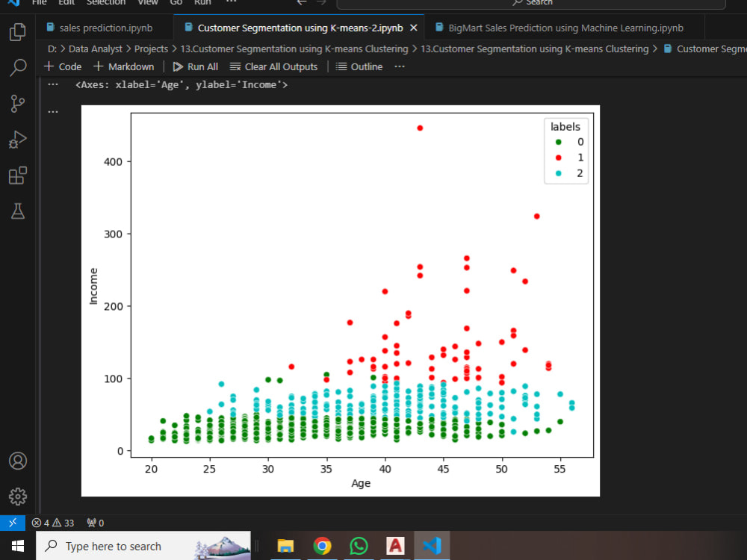Open Run and Debug view
Viewport: 747px width, 560px height.
click(x=18, y=140)
